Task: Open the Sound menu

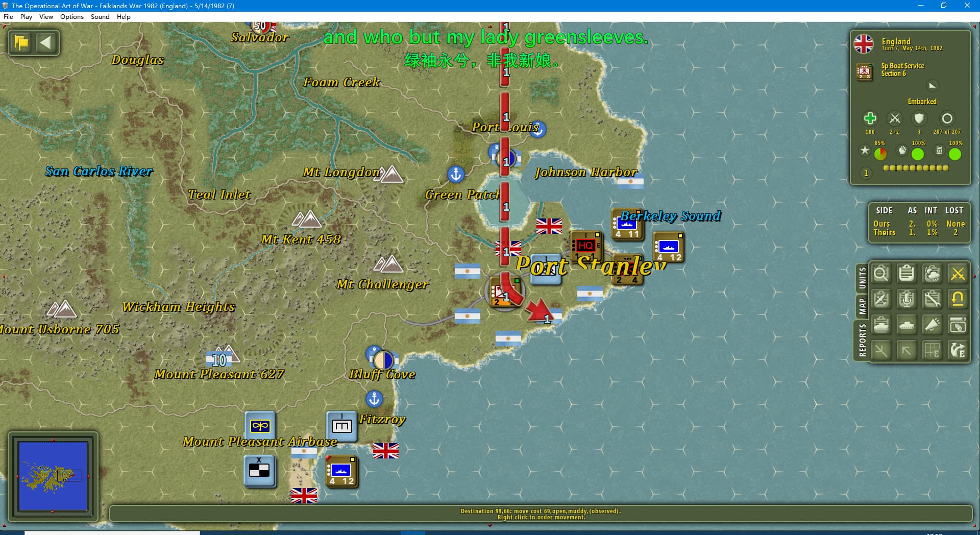Action: [x=100, y=16]
